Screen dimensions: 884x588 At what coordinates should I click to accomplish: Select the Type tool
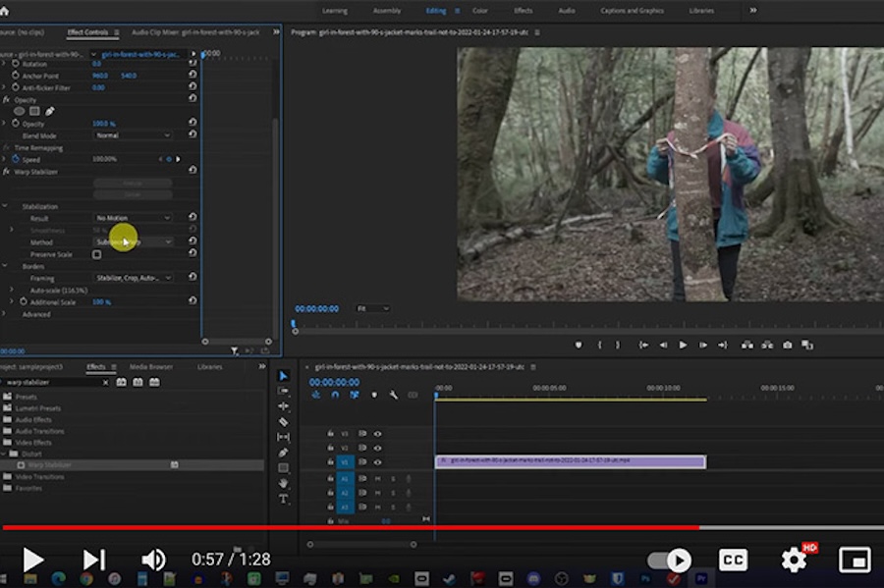[x=284, y=499]
